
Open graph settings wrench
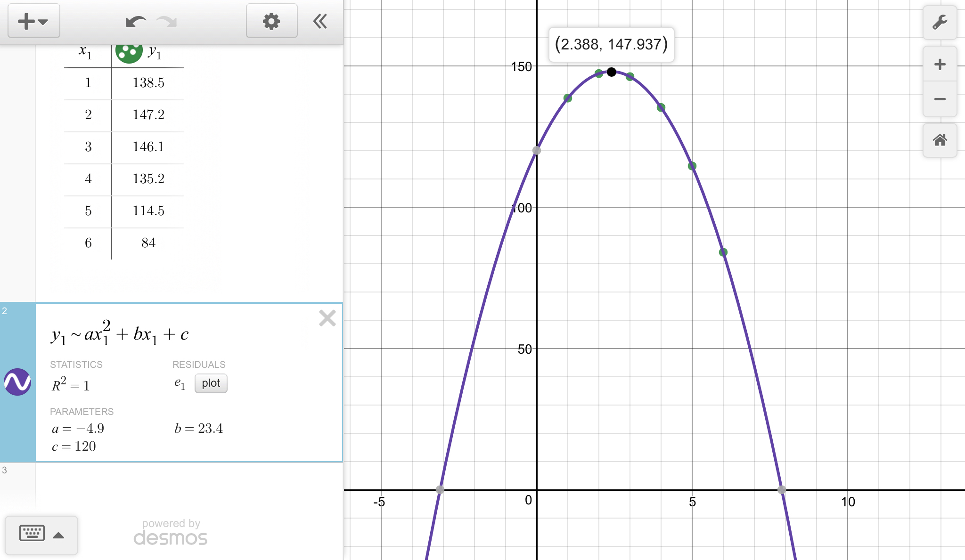coord(940,22)
